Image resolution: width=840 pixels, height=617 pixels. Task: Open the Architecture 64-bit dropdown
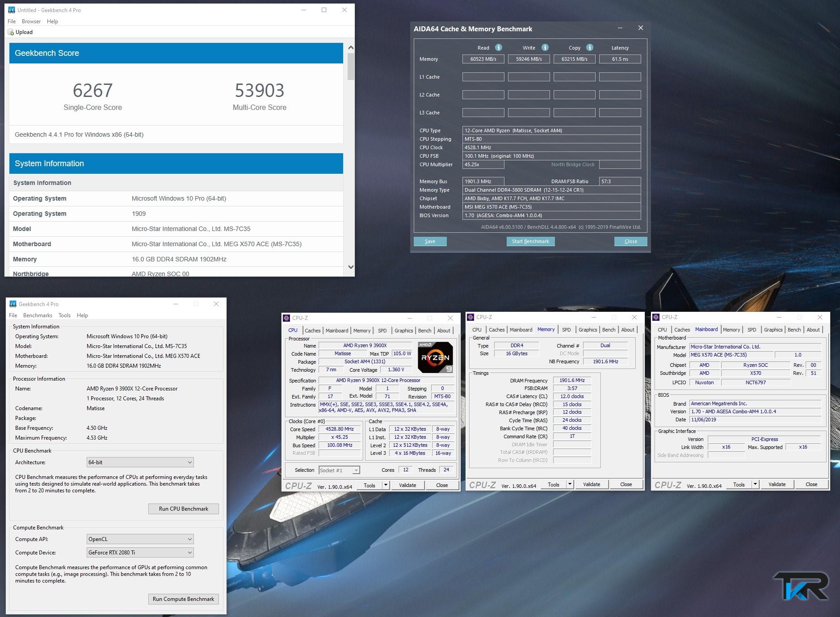click(140, 462)
